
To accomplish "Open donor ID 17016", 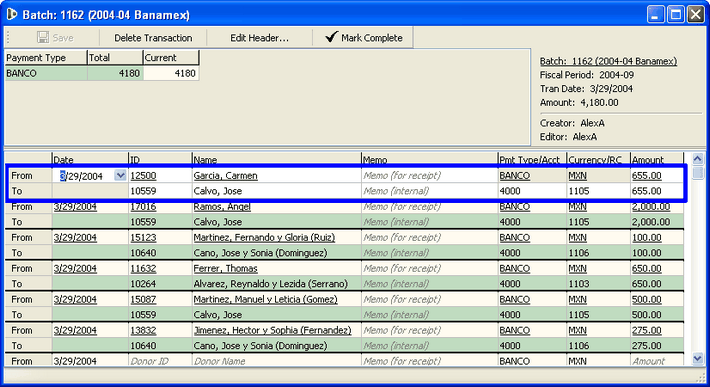I will pyautogui.click(x=143, y=206).
